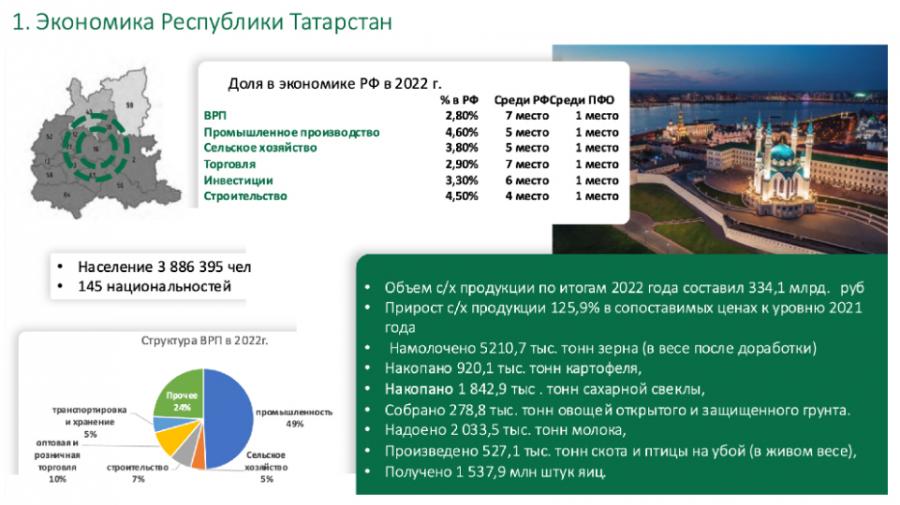The image size is (900, 505).
Task: Click '6 место' in the Инвестиции row
Action: coord(527,180)
